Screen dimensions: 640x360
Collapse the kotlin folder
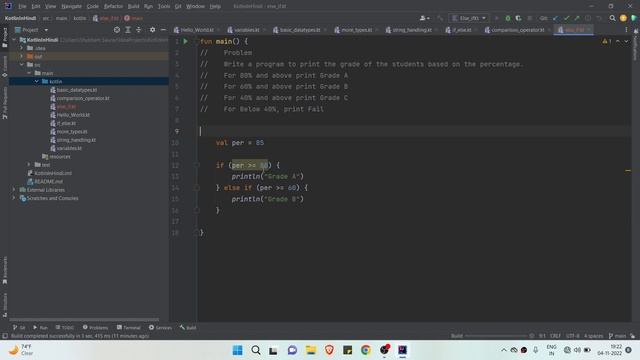pyautogui.click(x=37, y=82)
